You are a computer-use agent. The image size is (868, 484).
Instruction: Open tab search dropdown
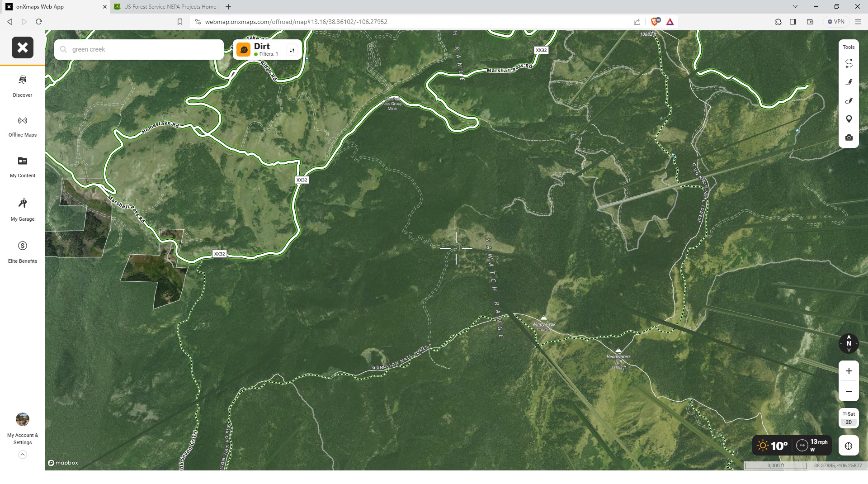[x=795, y=7]
